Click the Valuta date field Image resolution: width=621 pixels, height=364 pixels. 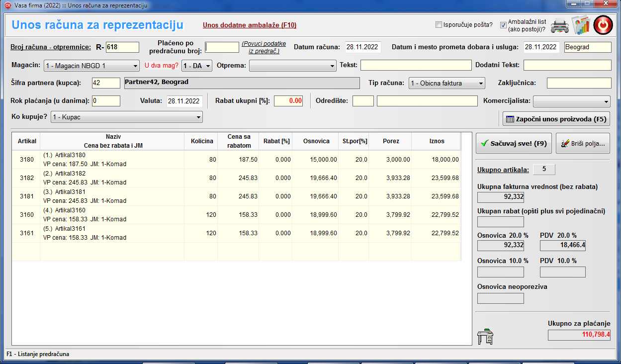click(x=184, y=101)
